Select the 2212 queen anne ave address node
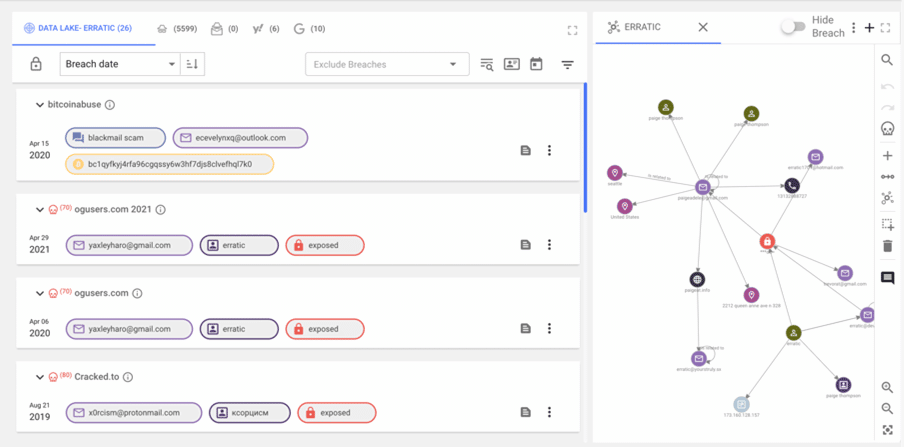The height and width of the screenshot is (447, 904). tap(751, 295)
